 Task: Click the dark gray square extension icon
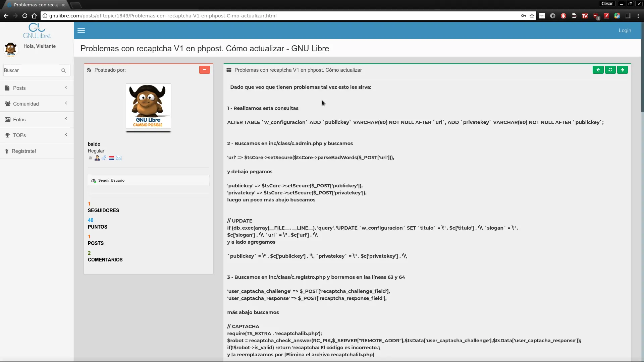point(628,16)
